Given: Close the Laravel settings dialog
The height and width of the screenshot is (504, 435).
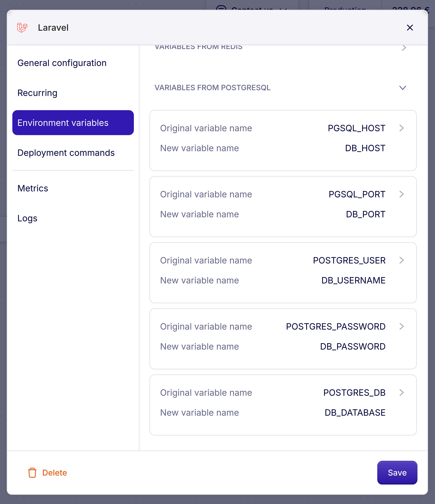Looking at the screenshot, I should click(410, 28).
